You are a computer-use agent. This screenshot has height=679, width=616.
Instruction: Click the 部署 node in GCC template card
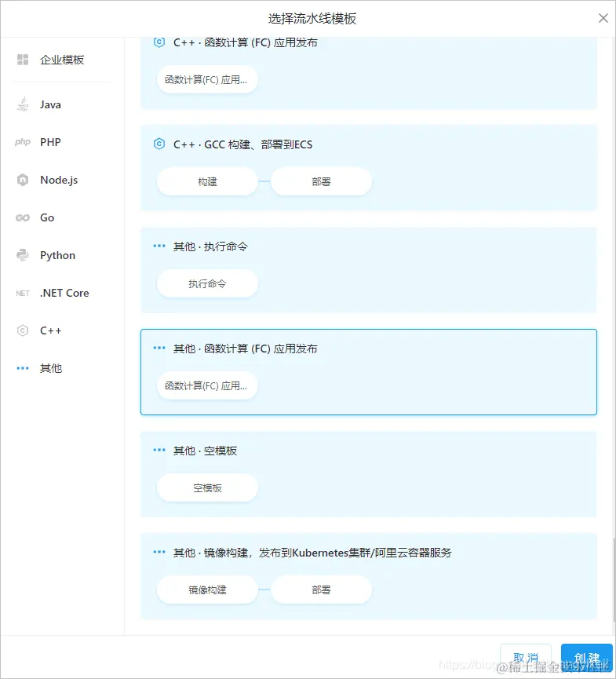click(321, 181)
